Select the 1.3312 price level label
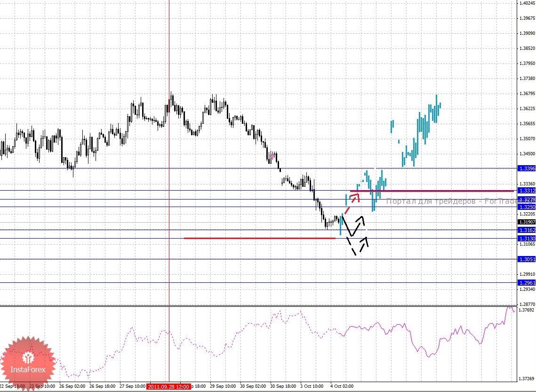This screenshot has height=392, width=536. (x=526, y=190)
